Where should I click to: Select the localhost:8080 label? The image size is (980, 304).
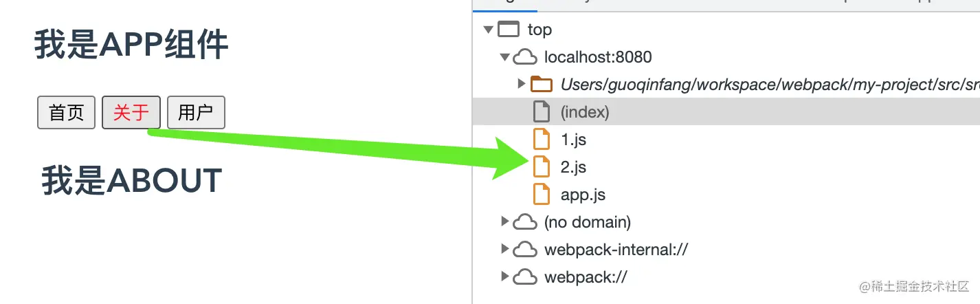click(x=598, y=57)
